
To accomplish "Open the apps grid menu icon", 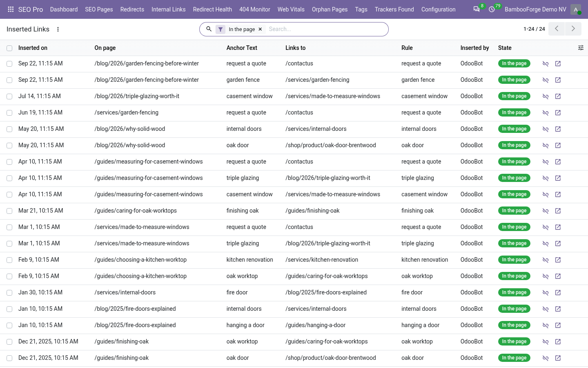I will 11,9.
